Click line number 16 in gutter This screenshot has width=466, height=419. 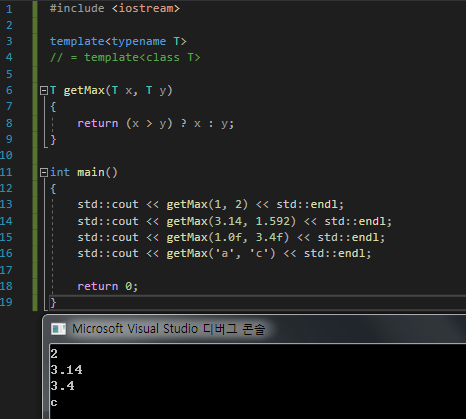tap(6, 253)
